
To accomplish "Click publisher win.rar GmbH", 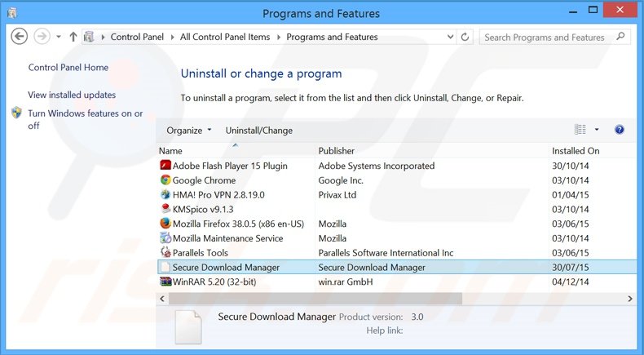I will 346,282.
